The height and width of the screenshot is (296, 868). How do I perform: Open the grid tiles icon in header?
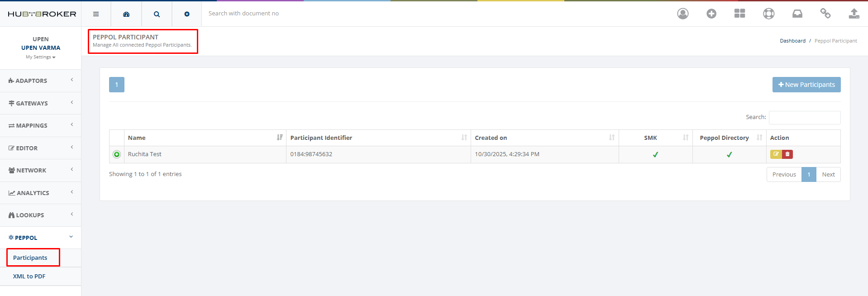(x=739, y=14)
